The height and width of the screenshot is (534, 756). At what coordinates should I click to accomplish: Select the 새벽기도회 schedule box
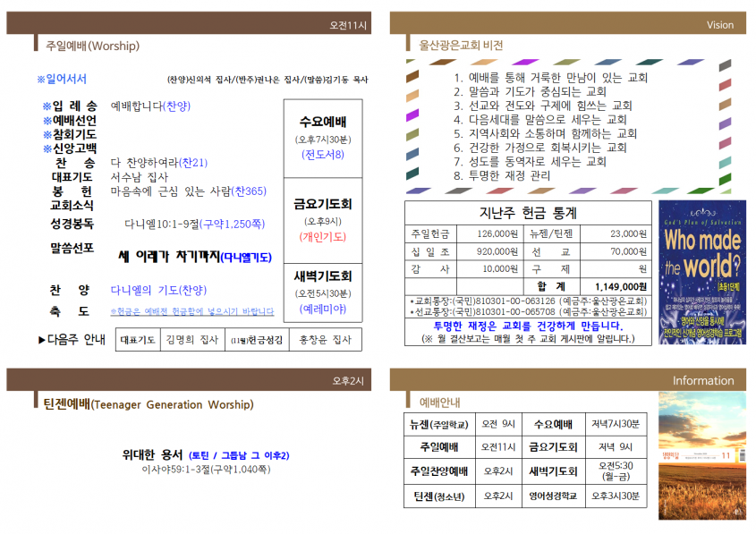pyautogui.click(x=323, y=292)
